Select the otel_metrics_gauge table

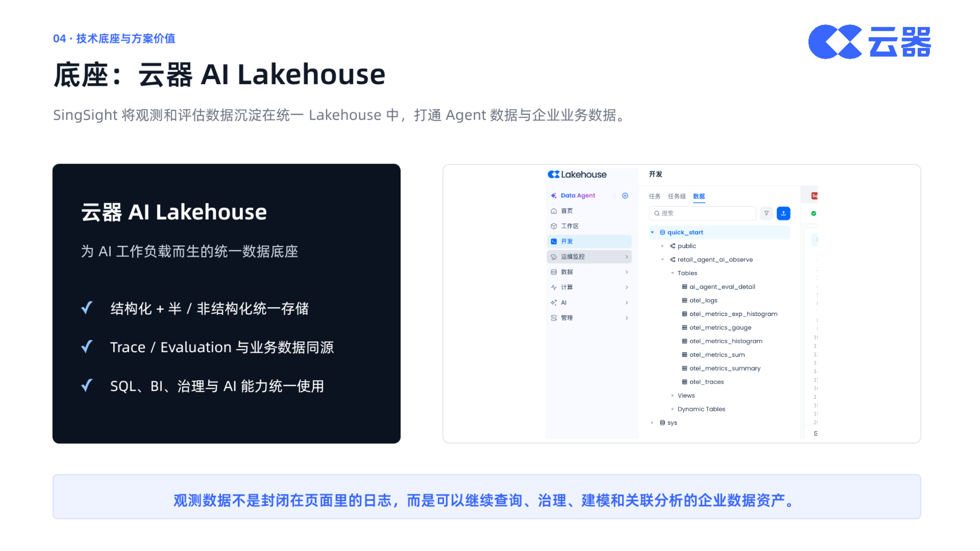(717, 328)
